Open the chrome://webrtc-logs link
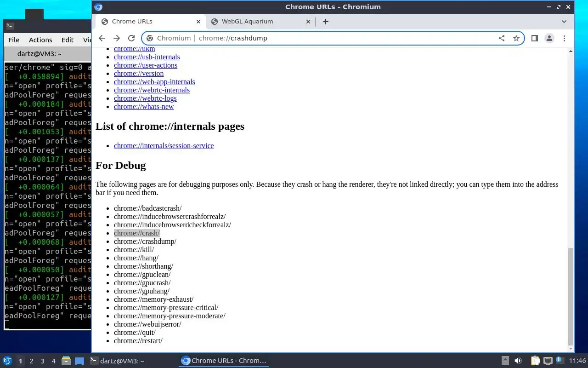Viewport: 588px width, 368px height. point(145,98)
